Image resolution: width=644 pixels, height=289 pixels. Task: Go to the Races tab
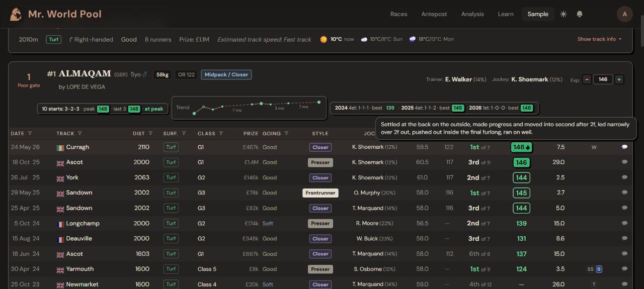click(398, 14)
